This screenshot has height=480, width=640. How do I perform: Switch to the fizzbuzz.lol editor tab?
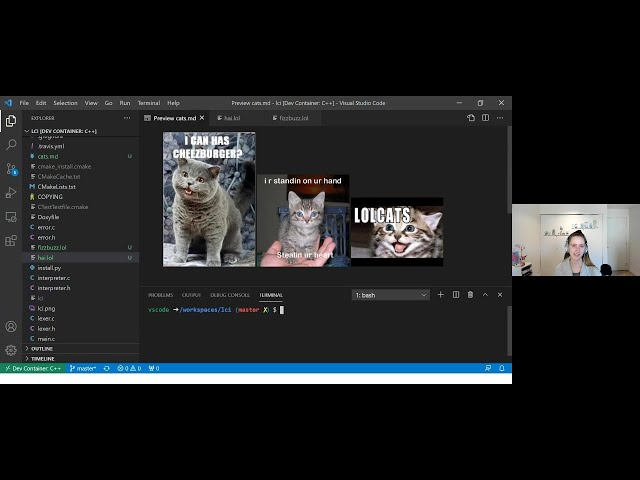pos(293,118)
